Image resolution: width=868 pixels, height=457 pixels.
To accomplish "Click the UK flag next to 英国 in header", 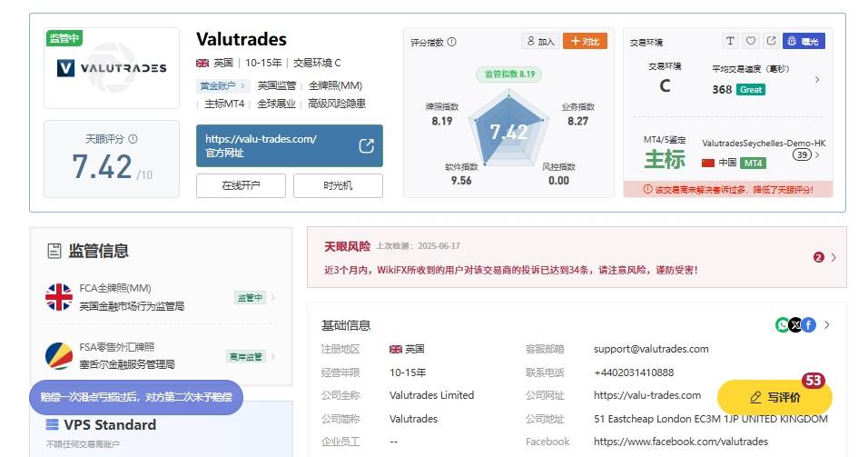I will tap(202, 64).
